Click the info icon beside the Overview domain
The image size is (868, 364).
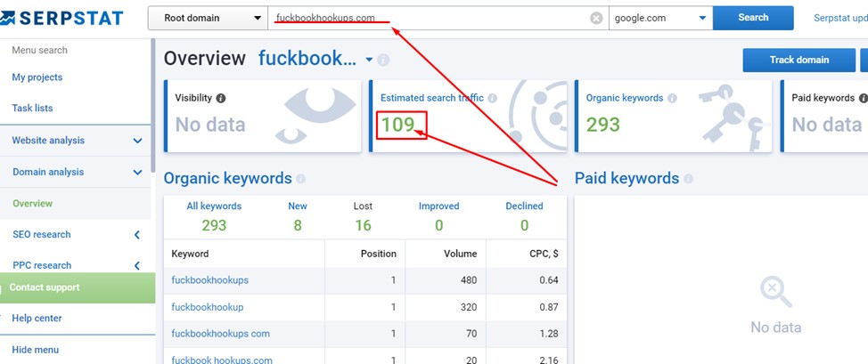383,60
